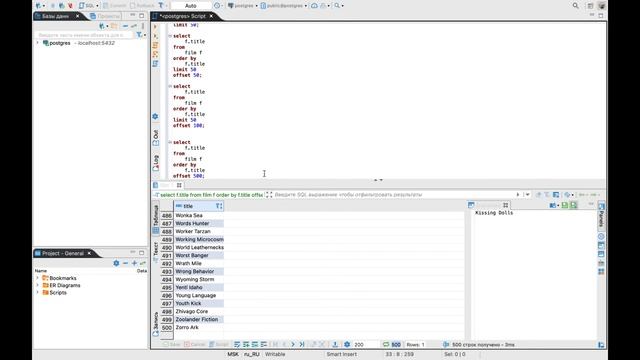Image resolution: width=640 pixels, height=360 pixels.
Task: Select the Zorro Ark cell
Action: 199,327
